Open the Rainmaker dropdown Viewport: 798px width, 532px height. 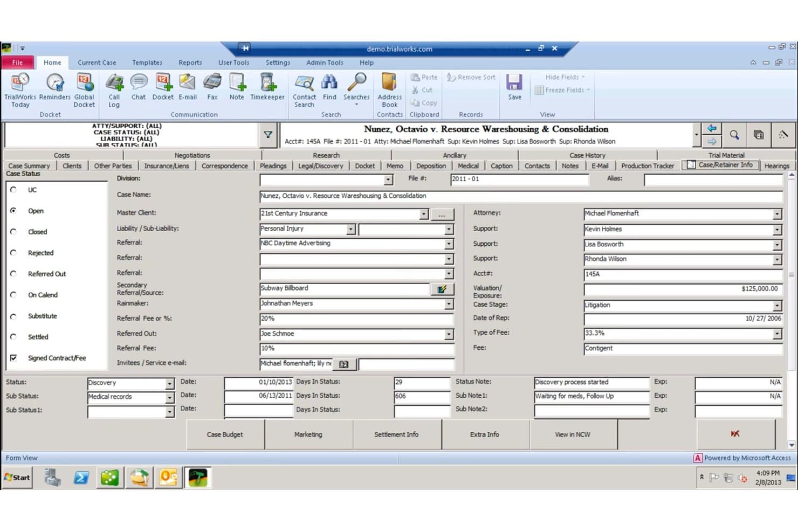[449, 304]
